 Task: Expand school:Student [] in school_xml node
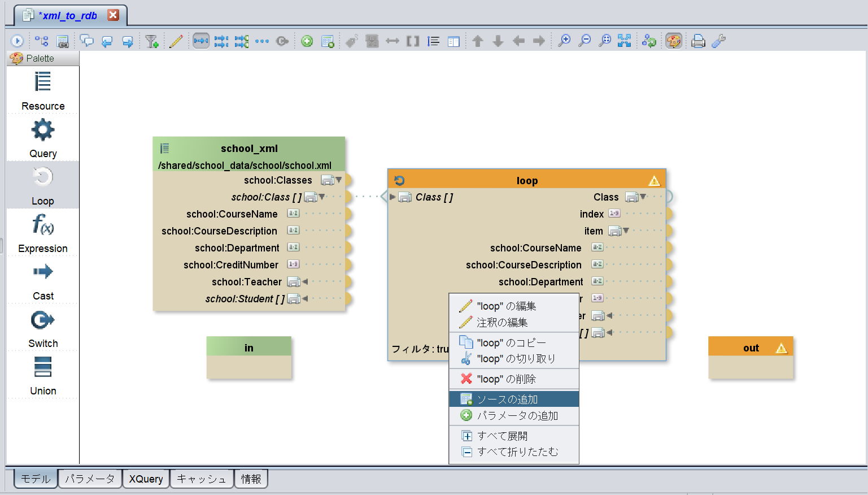305,298
